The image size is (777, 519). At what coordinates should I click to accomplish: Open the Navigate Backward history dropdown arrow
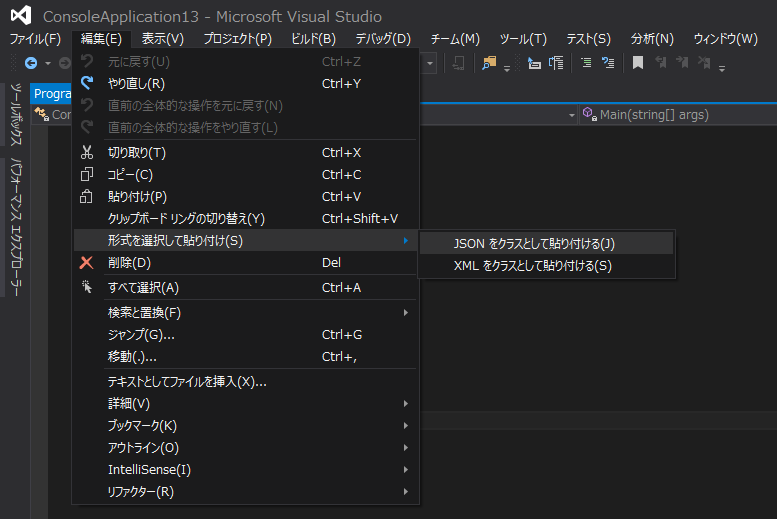coord(48,63)
